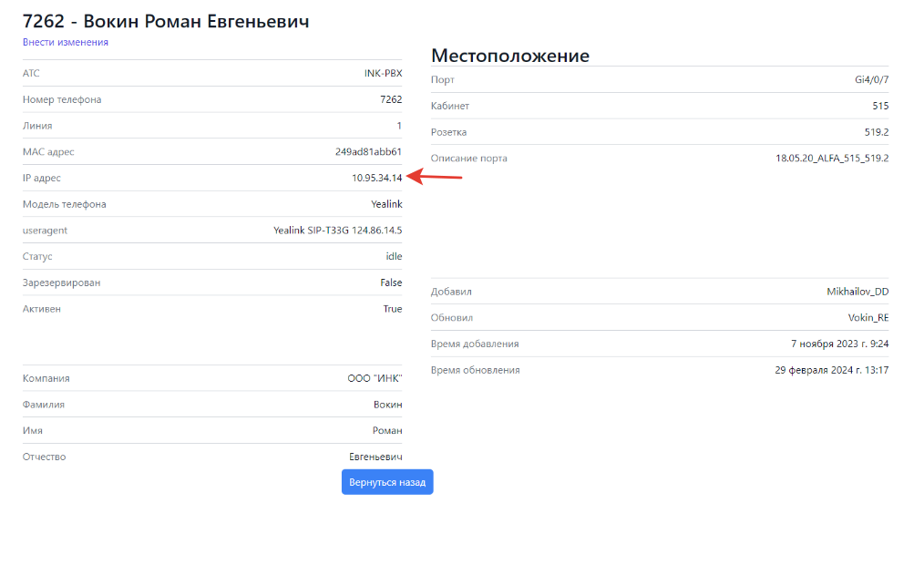
Task: Click the 'Линия' value 1
Action: tap(399, 126)
